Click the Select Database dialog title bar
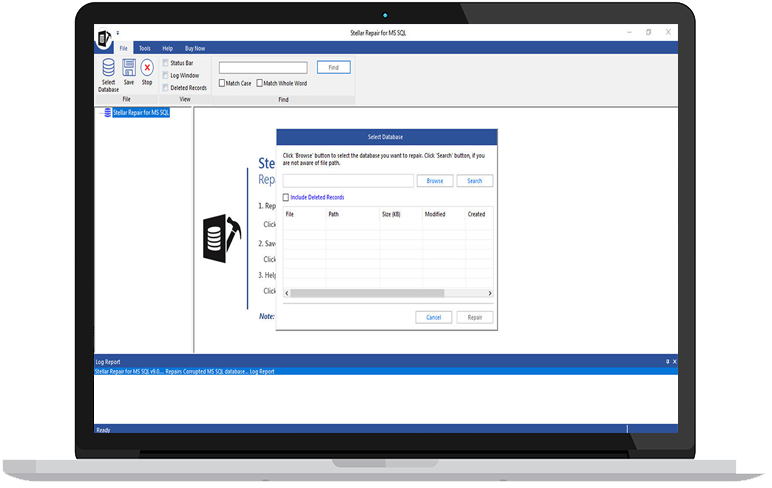This screenshot has height=488, width=772. pos(386,137)
